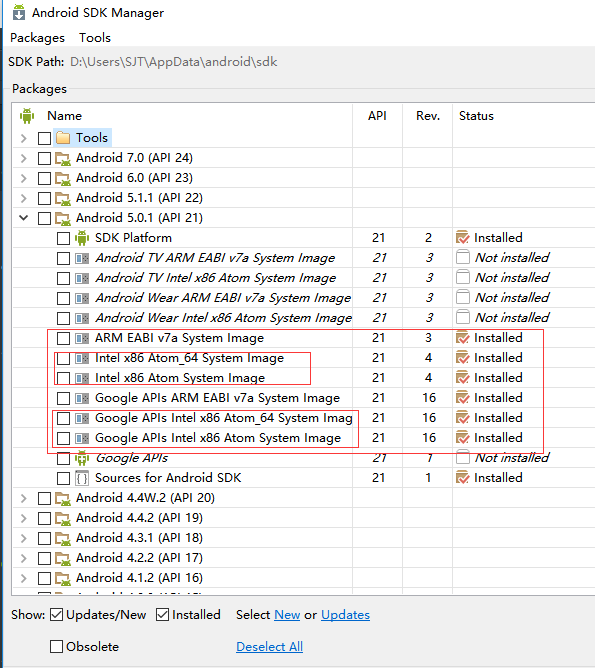Uncheck the Installed show filter
Image resolution: width=595 pixels, height=668 pixels.
[162, 615]
